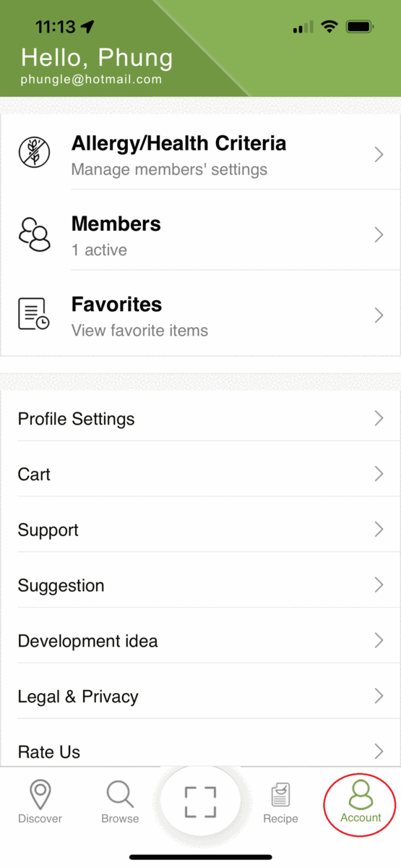This screenshot has height=868, width=401.
Task: Open the Profile Settings row chevron
Action: [x=379, y=418]
